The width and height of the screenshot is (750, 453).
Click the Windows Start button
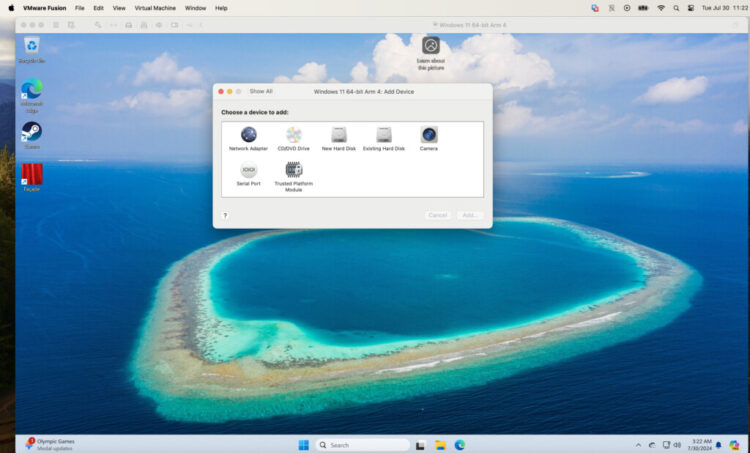[303, 445]
